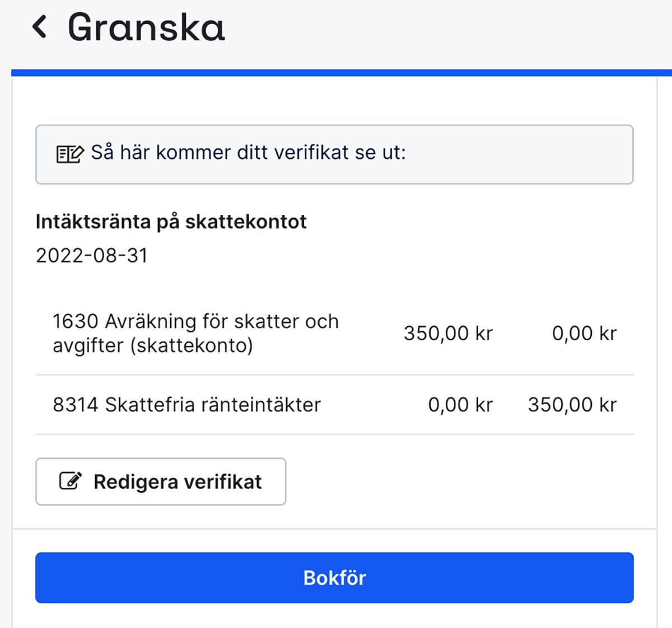Click the 0,00 kr debit on row 8314
This screenshot has height=628, width=672.
point(460,404)
